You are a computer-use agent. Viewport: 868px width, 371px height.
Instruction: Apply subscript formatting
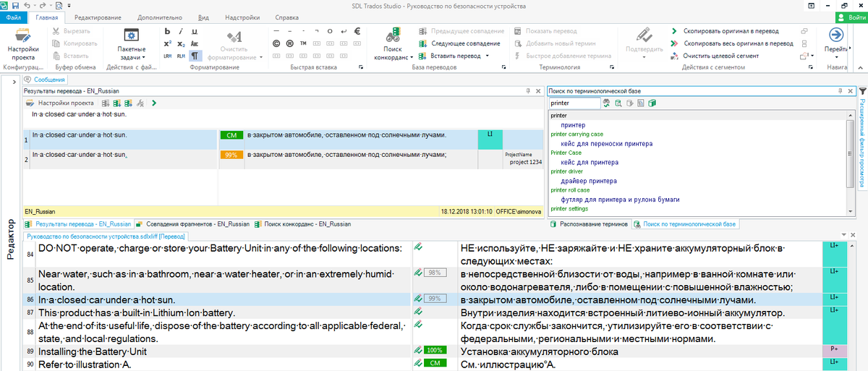[181, 43]
